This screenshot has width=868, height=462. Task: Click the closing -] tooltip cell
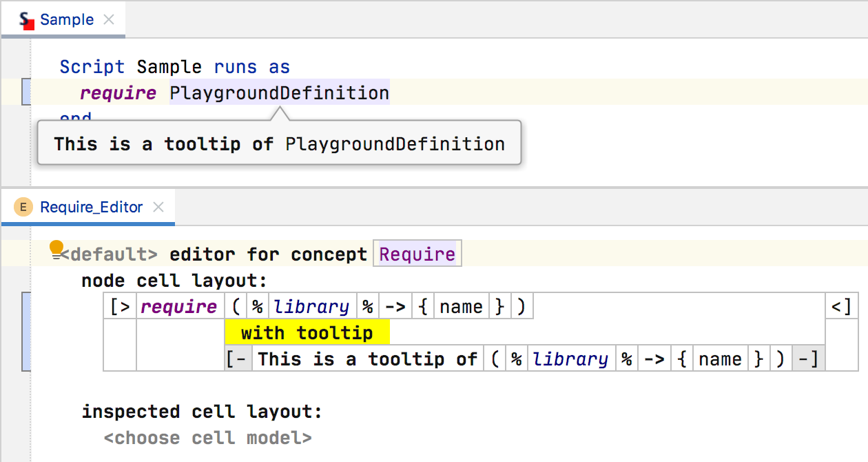point(809,359)
